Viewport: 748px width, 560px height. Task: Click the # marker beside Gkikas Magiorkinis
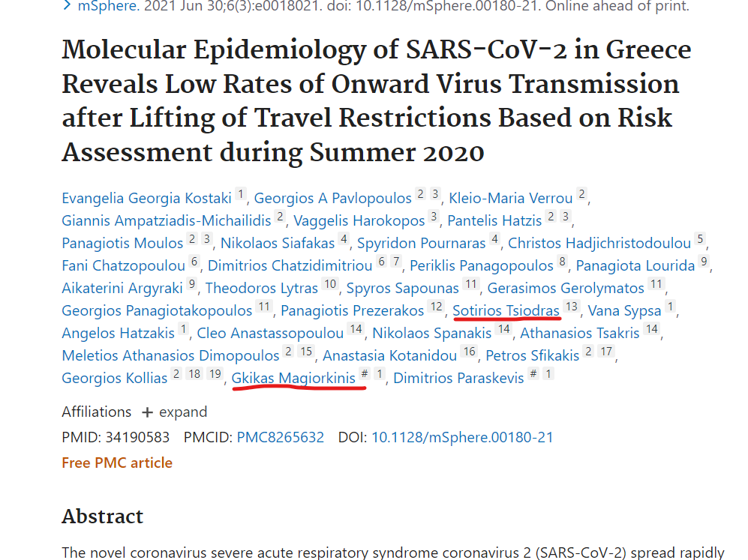click(365, 373)
